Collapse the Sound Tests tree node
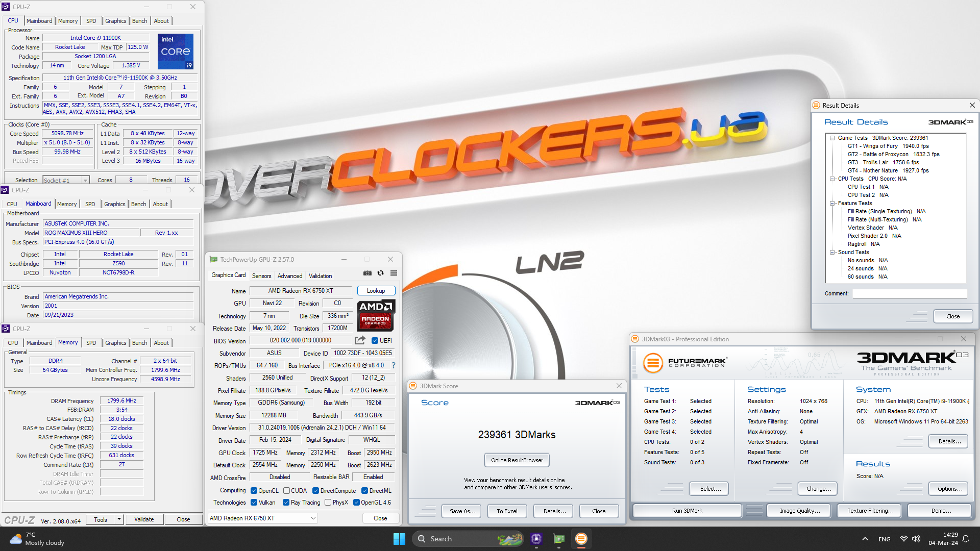The image size is (980, 551). point(832,252)
